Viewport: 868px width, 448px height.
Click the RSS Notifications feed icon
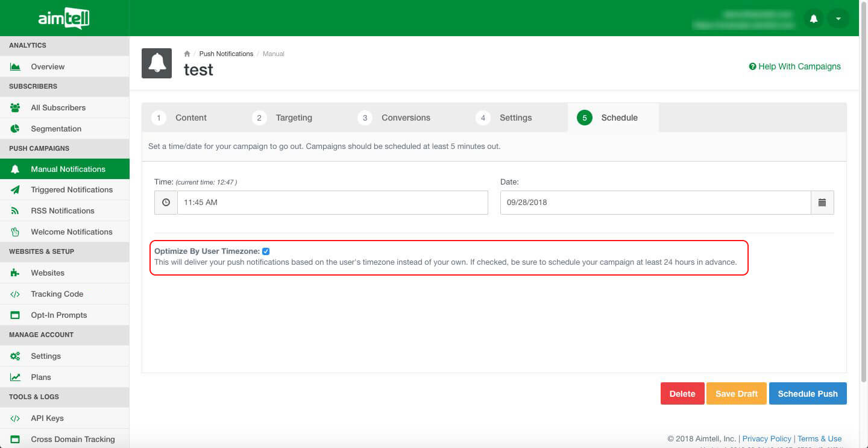coord(15,211)
